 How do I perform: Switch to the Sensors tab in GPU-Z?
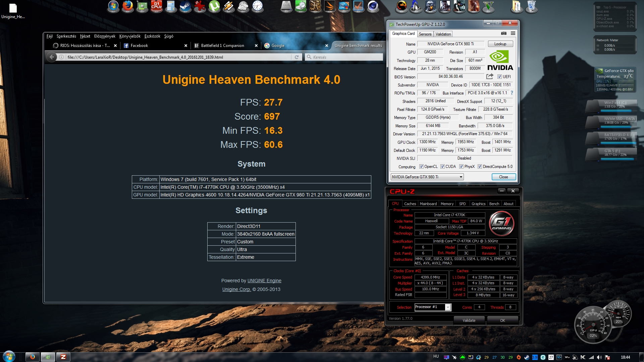pos(425,34)
